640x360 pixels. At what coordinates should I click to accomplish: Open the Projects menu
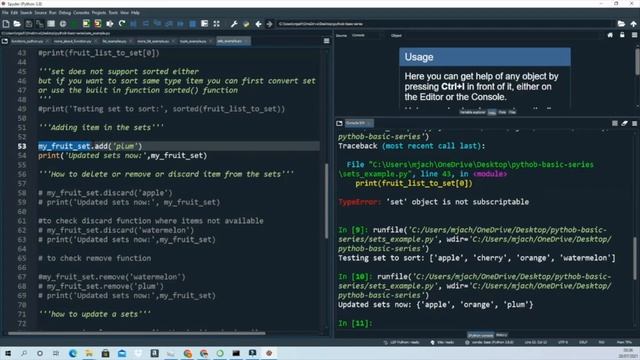point(99,13)
